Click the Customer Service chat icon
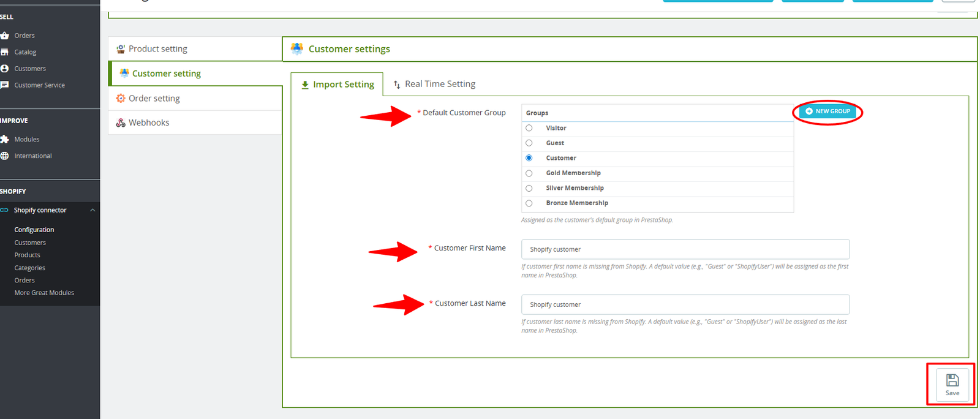 point(4,85)
